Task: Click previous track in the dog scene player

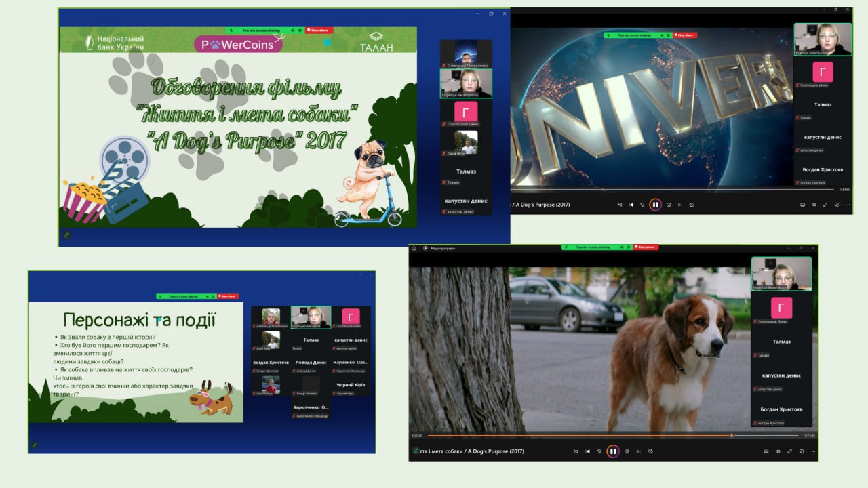Action: (588, 451)
